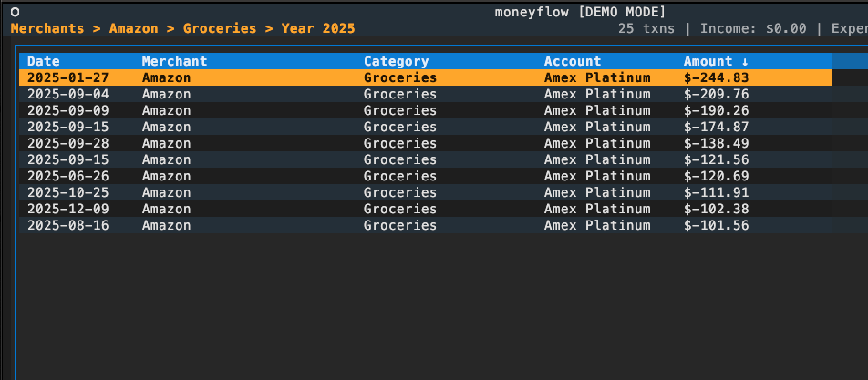Click the $-101.56 amount

click(717, 225)
